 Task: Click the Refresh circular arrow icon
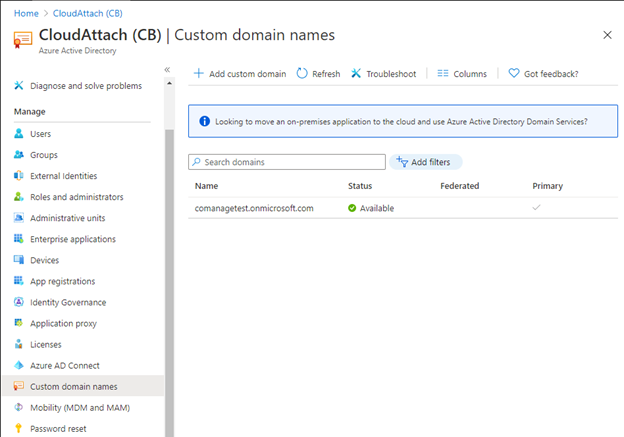302,73
